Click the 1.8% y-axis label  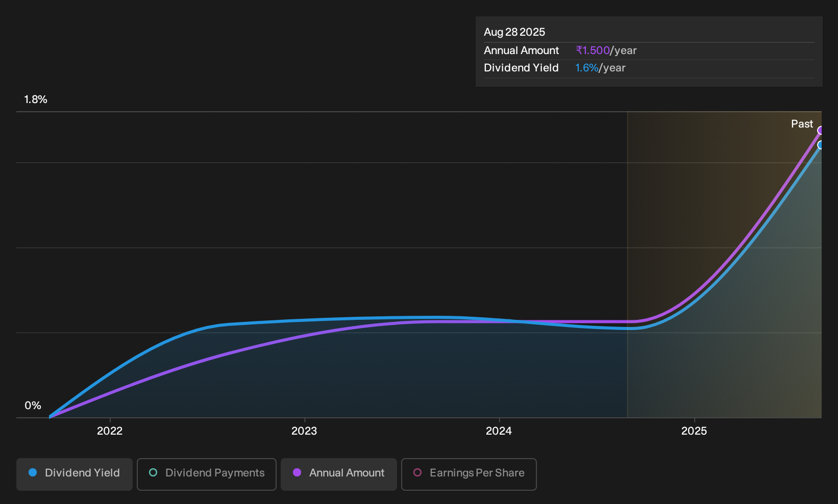click(36, 99)
